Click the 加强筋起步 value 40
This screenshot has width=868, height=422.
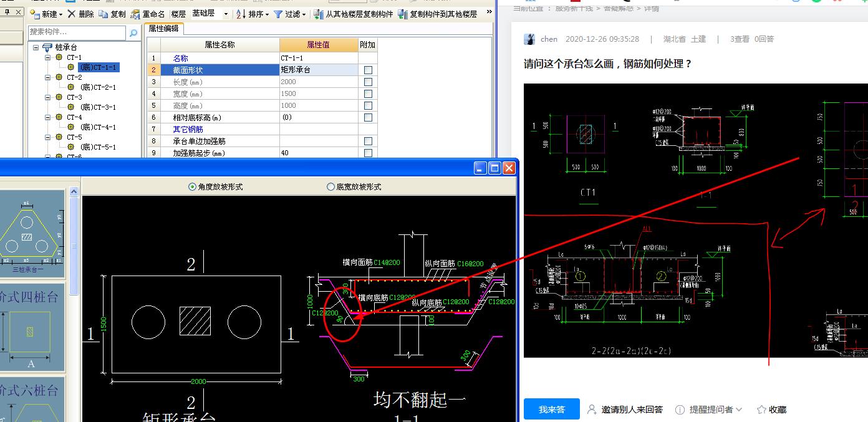[x=319, y=153]
